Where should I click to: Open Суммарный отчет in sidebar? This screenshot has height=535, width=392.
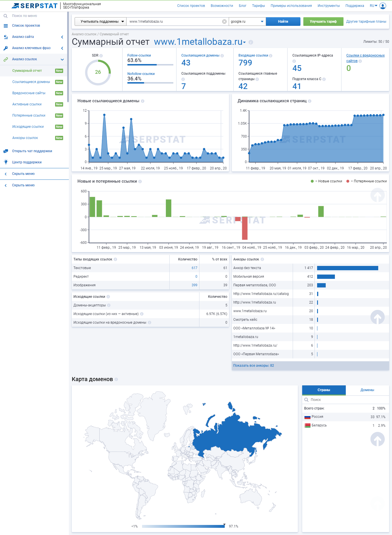pos(27,71)
